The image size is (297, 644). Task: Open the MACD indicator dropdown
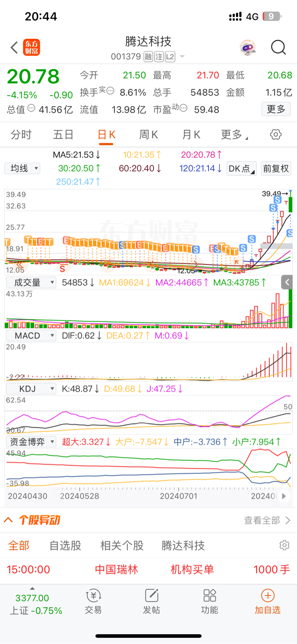[x=31, y=336]
